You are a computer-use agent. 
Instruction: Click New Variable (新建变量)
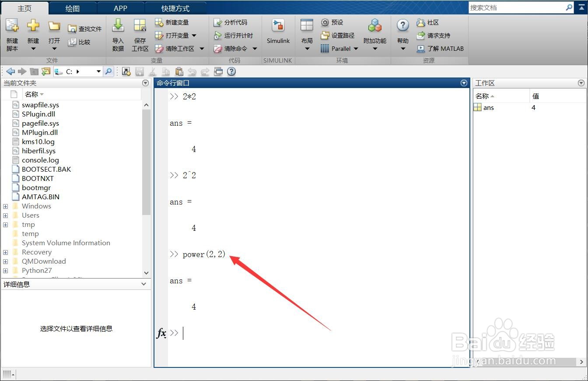click(x=172, y=22)
